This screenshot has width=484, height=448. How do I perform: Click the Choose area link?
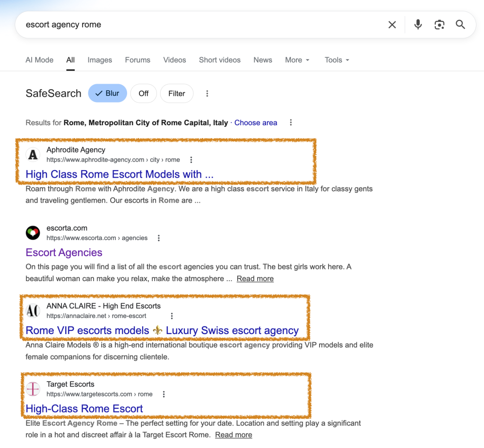[x=256, y=123]
